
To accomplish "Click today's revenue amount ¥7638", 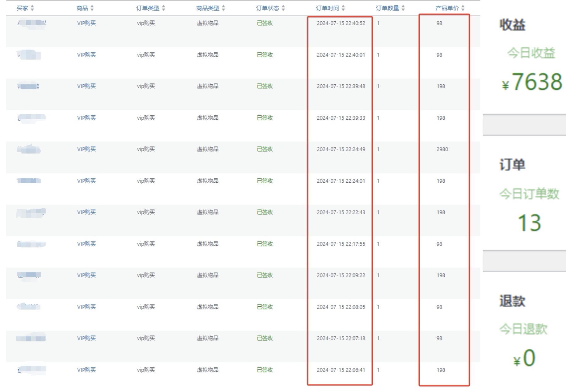I will pos(532,82).
